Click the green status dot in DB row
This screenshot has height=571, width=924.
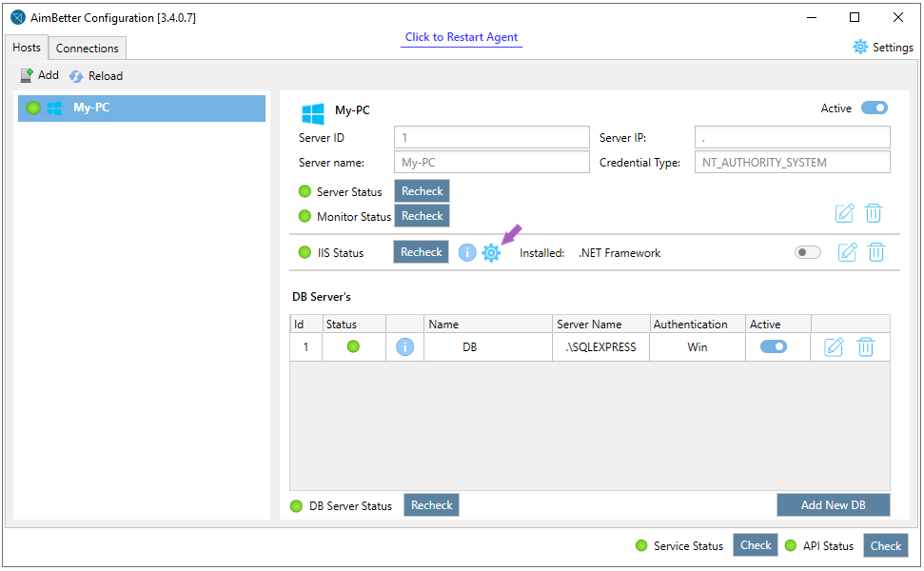point(353,346)
